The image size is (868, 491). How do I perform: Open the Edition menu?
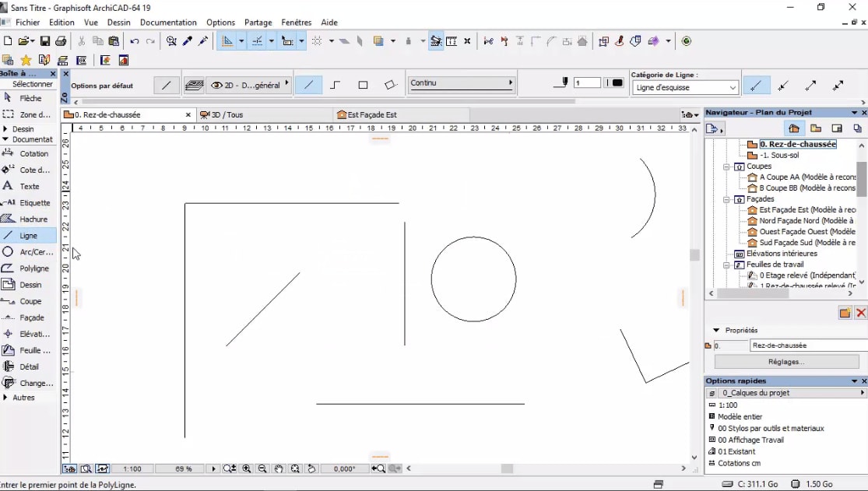tap(61, 23)
